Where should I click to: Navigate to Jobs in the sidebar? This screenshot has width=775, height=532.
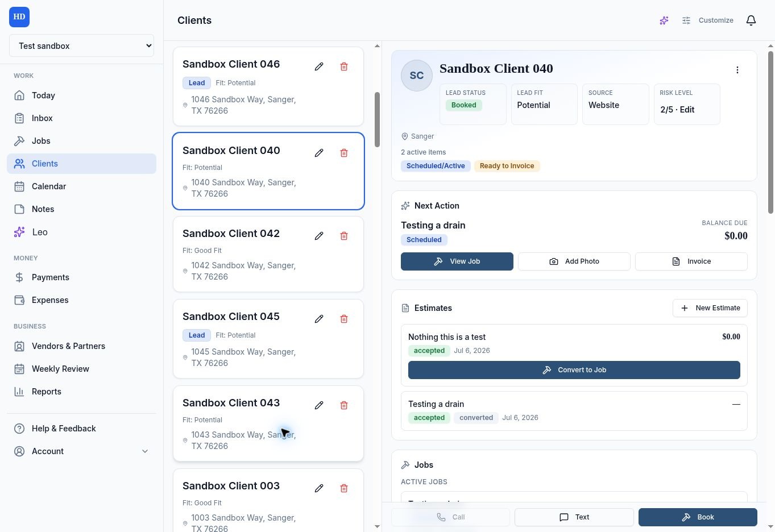click(x=81, y=141)
